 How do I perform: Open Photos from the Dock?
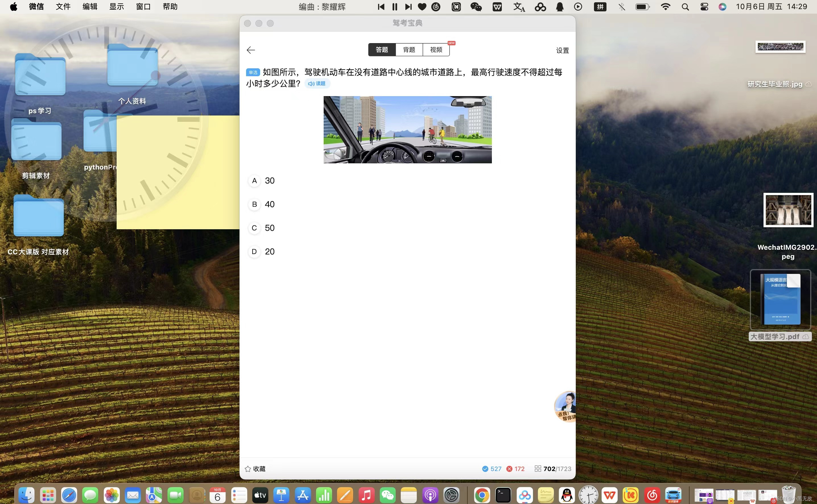pyautogui.click(x=112, y=495)
